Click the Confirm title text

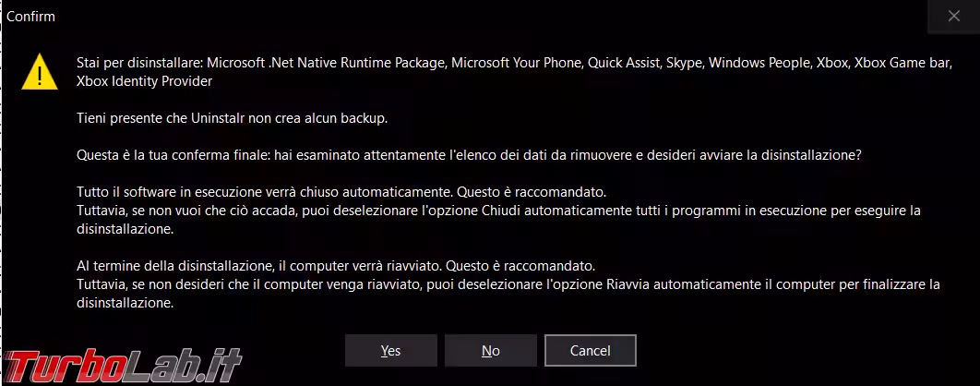(x=30, y=16)
